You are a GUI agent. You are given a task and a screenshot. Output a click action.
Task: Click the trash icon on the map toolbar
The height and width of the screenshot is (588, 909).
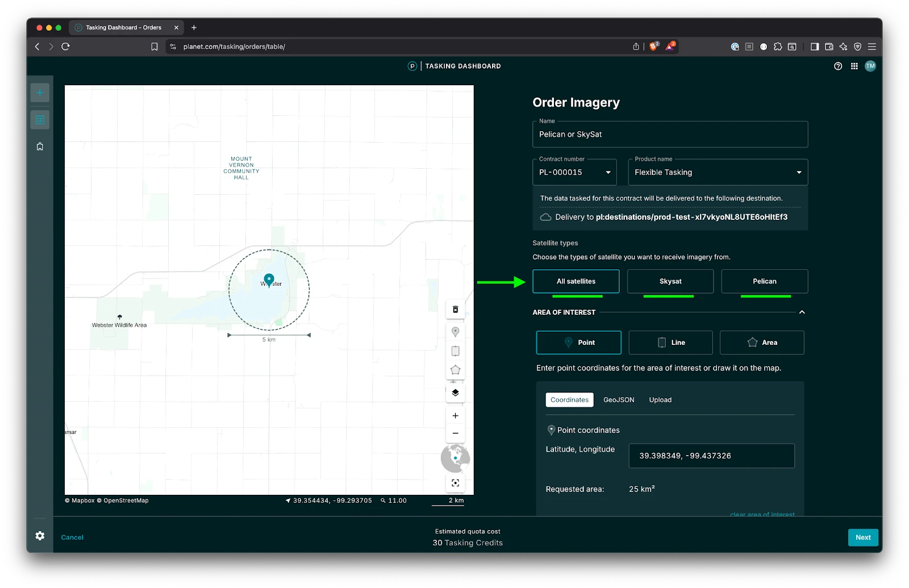455,310
